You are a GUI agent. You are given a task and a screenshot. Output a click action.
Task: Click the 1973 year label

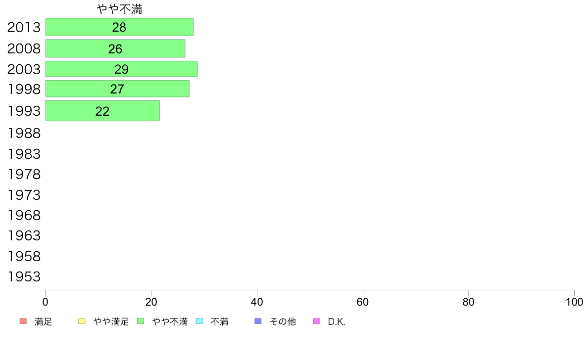pyautogui.click(x=24, y=195)
